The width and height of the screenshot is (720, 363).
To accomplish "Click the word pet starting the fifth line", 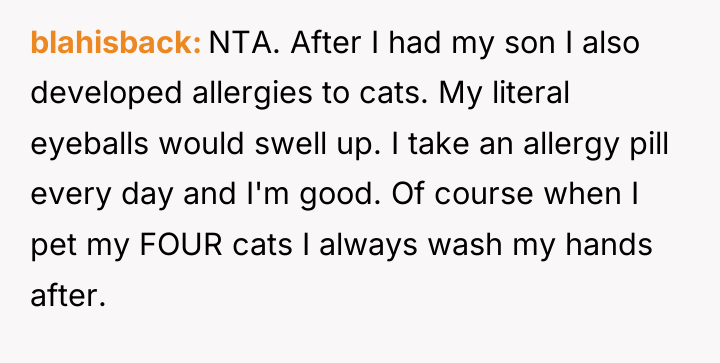I will tap(54, 247).
